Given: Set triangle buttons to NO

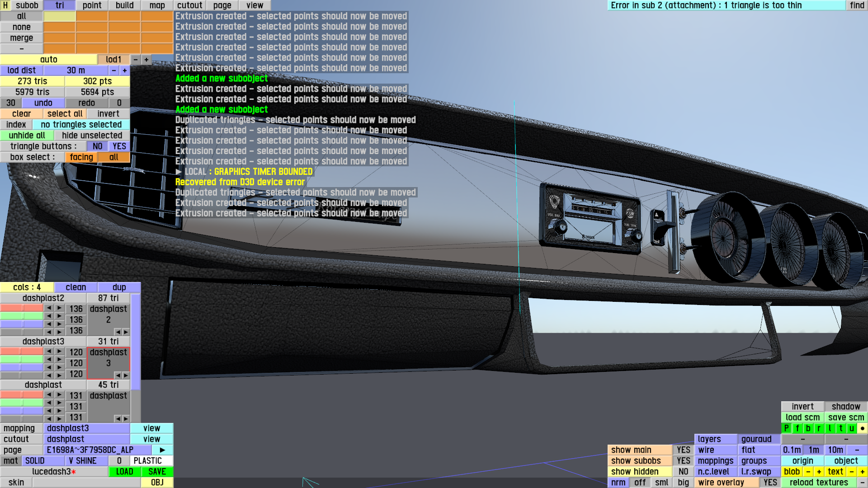Looking at the screenshot, I should [97, 146].
